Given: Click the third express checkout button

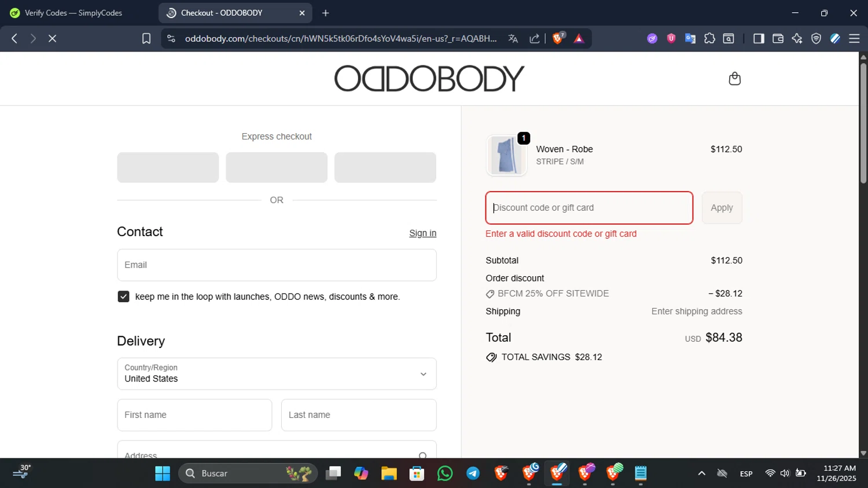Looking at the screenshot, I should (x=385, y=167).
